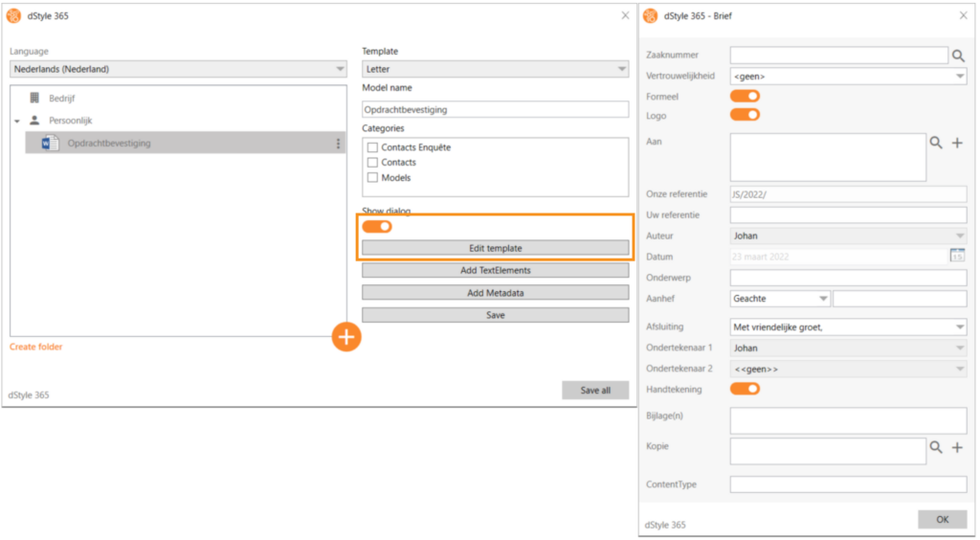The height and width of the screenshot is (540, 980).
Task: Check the Contacts category checkbox
Action: (x=372, y=163)
